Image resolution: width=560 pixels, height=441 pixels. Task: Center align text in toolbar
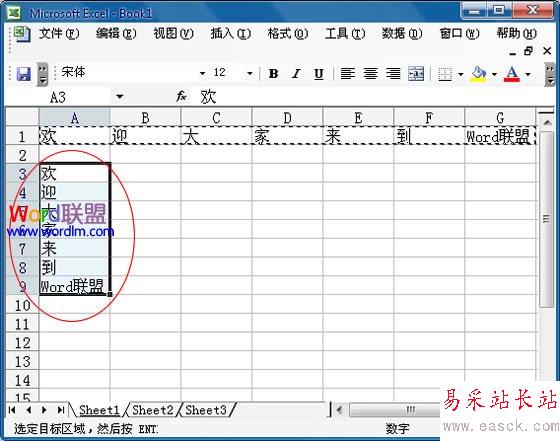tap(370, 74)
